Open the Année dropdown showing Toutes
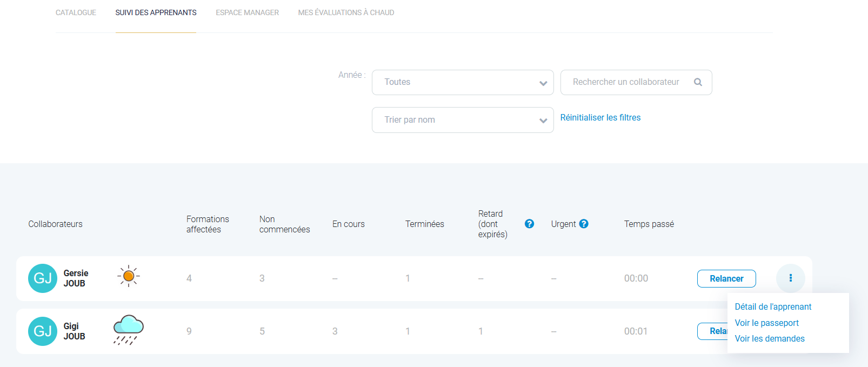 coord(462,82)
